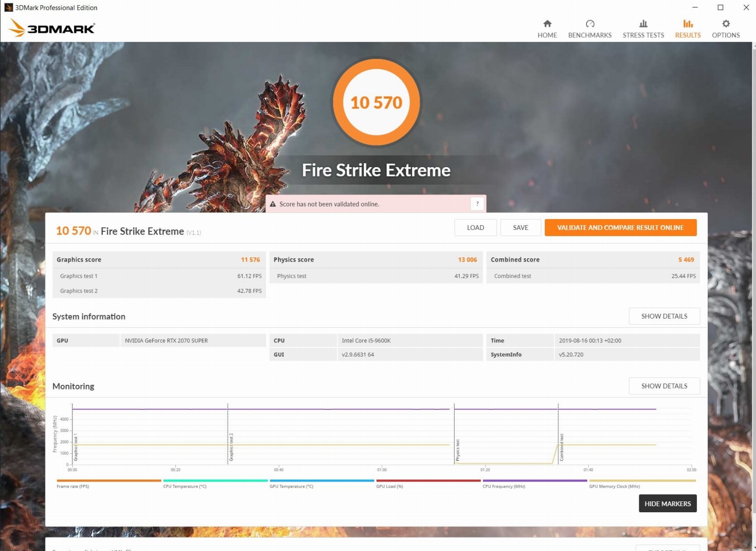Image resolution: width=756 pixels, height=551 pixels.
Task: Click the Home house icon
Action: [547, 24]
